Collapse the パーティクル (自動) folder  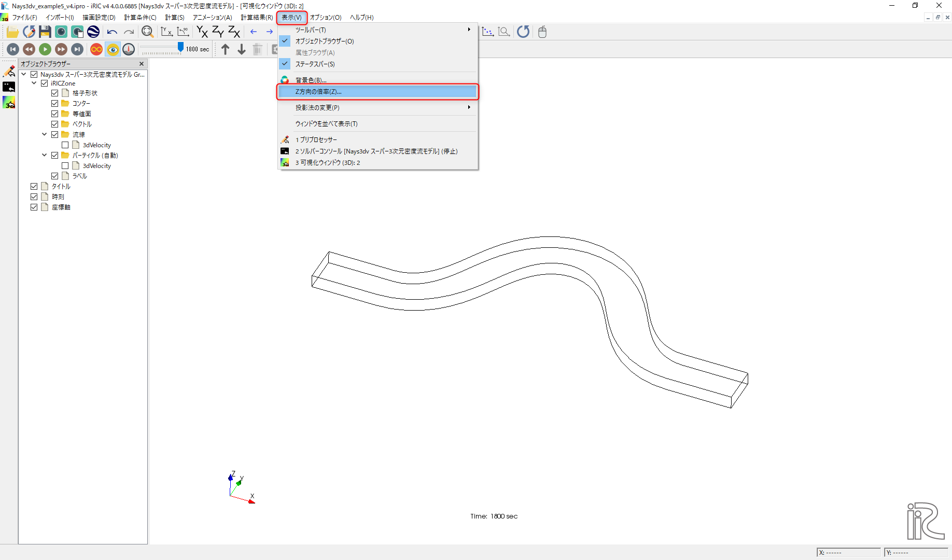pos(45,156)
